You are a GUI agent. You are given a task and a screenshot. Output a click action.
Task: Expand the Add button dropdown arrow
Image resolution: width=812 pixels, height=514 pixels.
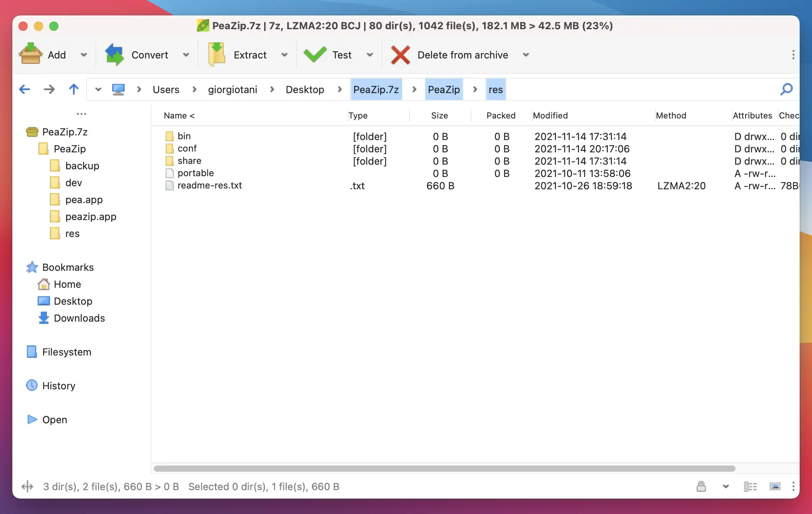pyautogui.click(x=83, y=55)
